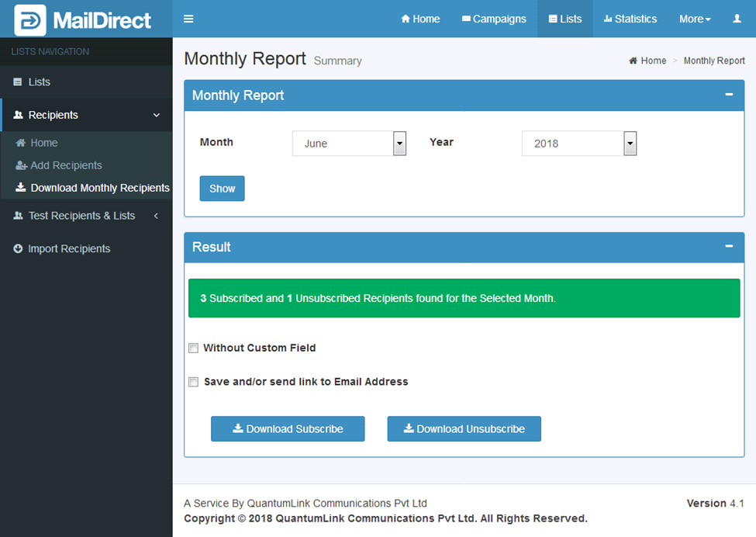Screen dimensions: 756x537
Task: Collapse the Monthly Report panel minus icon
Action: [729, 95]
